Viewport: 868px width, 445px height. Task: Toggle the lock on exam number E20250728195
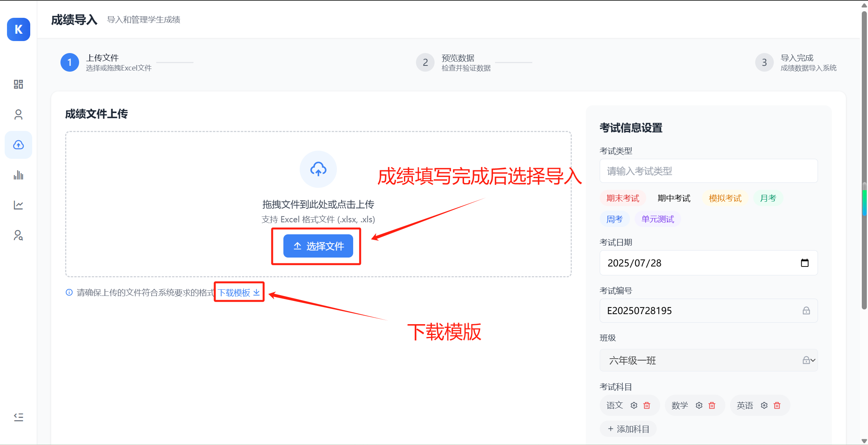pos(806,310)
